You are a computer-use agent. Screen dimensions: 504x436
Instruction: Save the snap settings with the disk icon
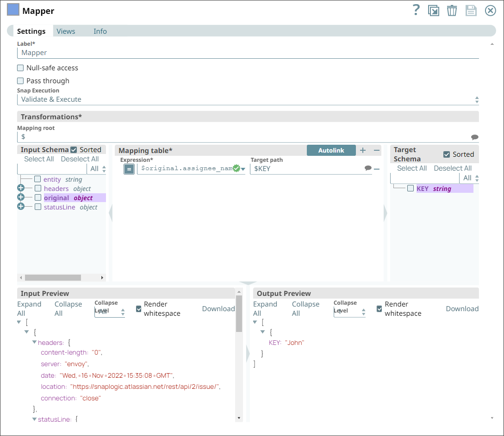471,10
